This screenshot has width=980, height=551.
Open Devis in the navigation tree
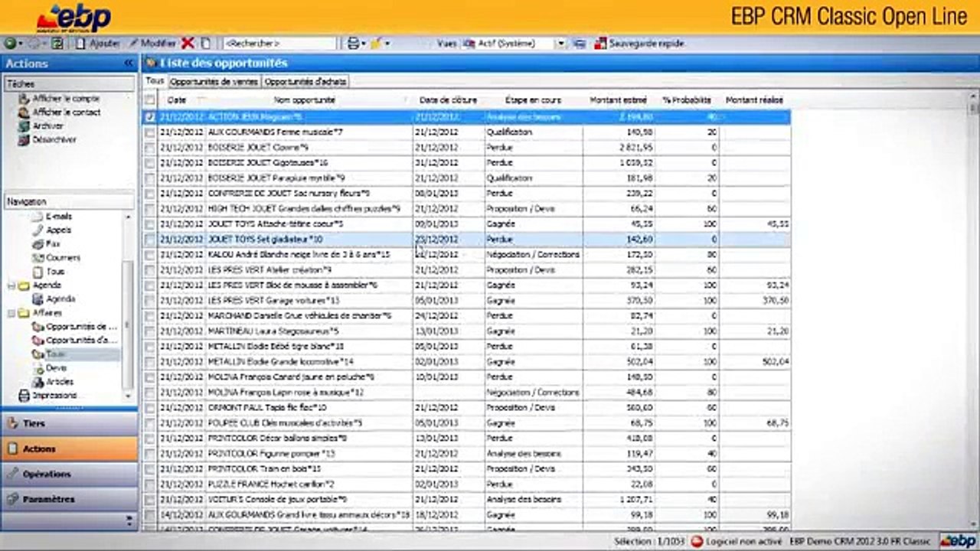pos(56,368)
